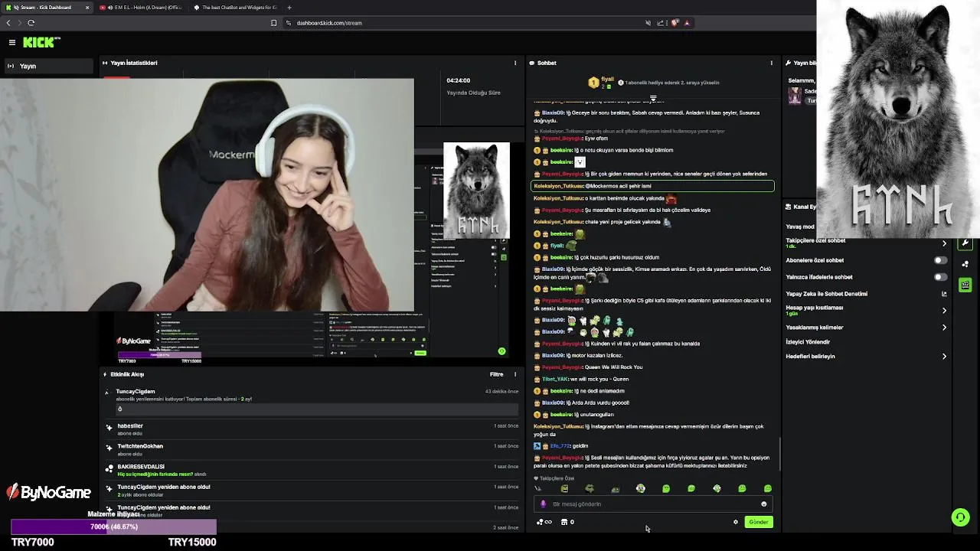This screenshot has height=551, width=980.
Task: Switch to the best ChatBot and Widgets tab
Action: [x=235, y=7]
